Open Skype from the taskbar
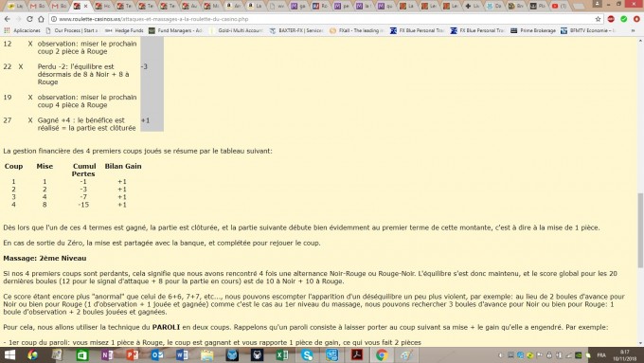644x363 pixels. 307,354
